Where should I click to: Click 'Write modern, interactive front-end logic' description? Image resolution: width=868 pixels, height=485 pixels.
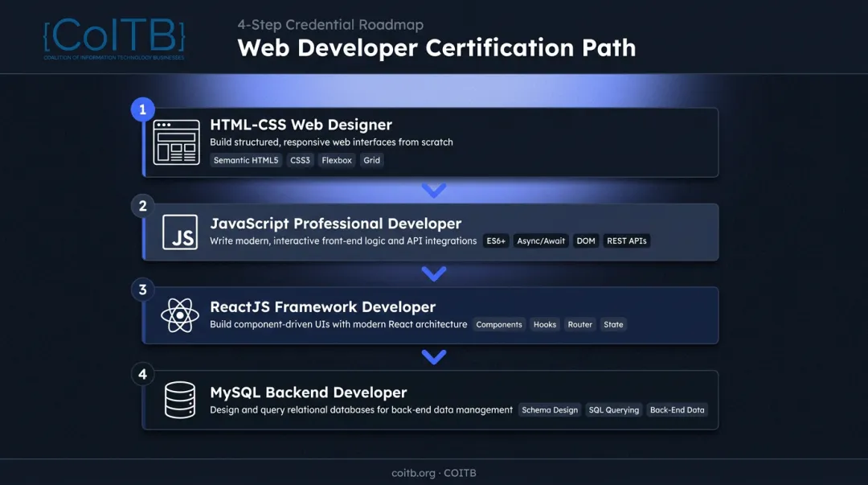tap(343, 240)
